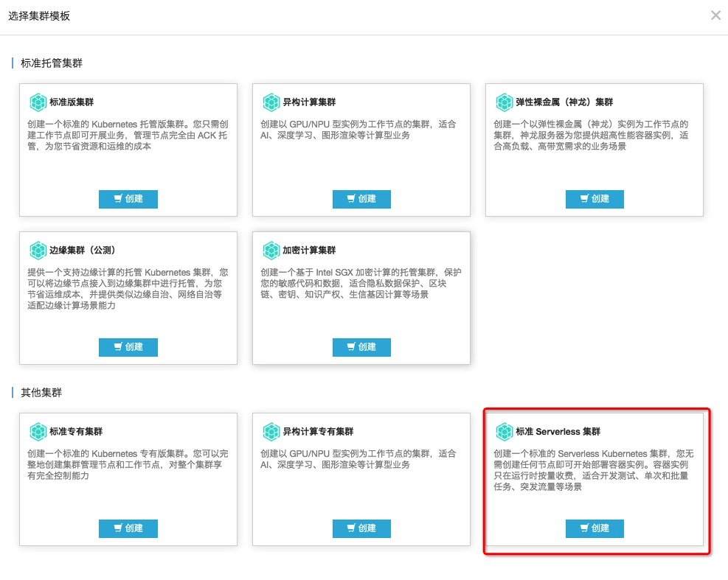Create a 加密计算集群 with Intel SGX
Image resolution: width=728 pixels, height=580 pixels.
[x=361, y=347]
